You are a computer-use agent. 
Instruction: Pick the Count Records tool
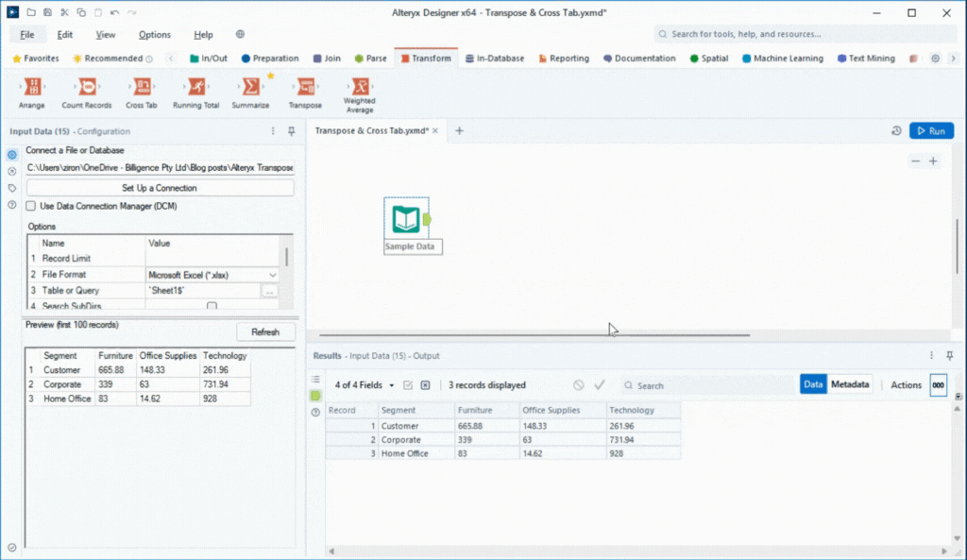[x=86, y=93]
